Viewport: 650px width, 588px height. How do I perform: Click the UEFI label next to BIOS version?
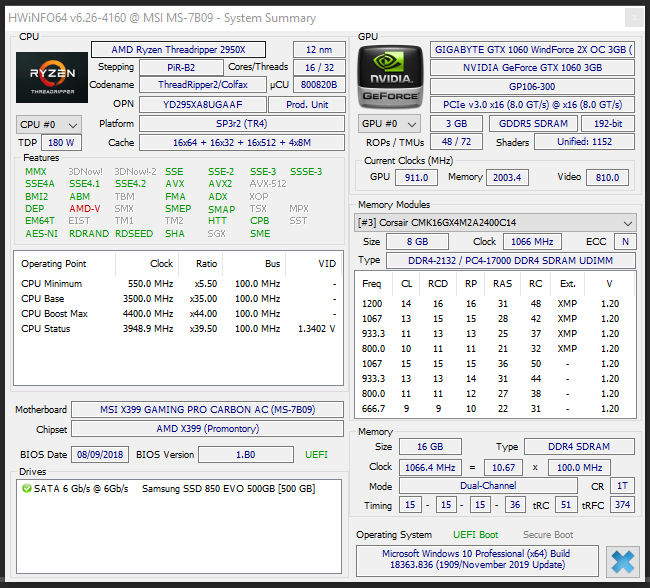pyautogui.click(x=316, y=454)
